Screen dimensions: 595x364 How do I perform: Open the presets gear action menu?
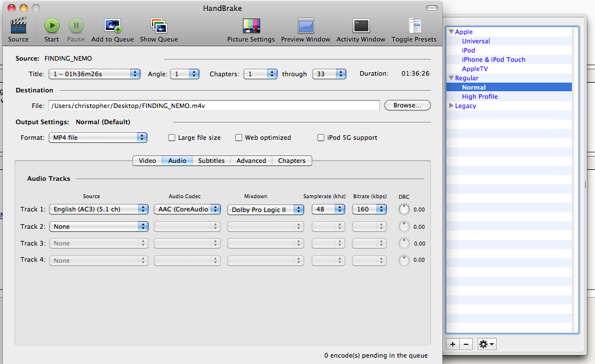[487, 344]
